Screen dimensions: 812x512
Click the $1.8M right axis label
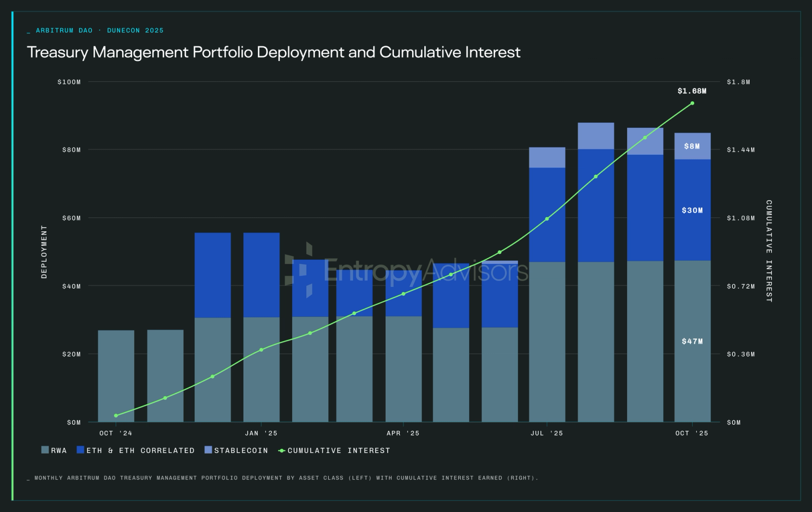[738, 82]
